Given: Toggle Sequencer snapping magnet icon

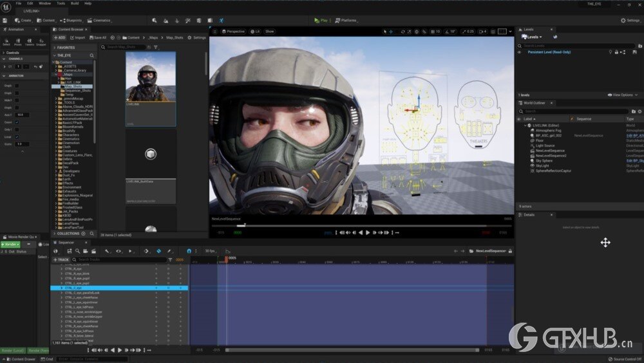Looking at the screenshot, I should [189, 251].
